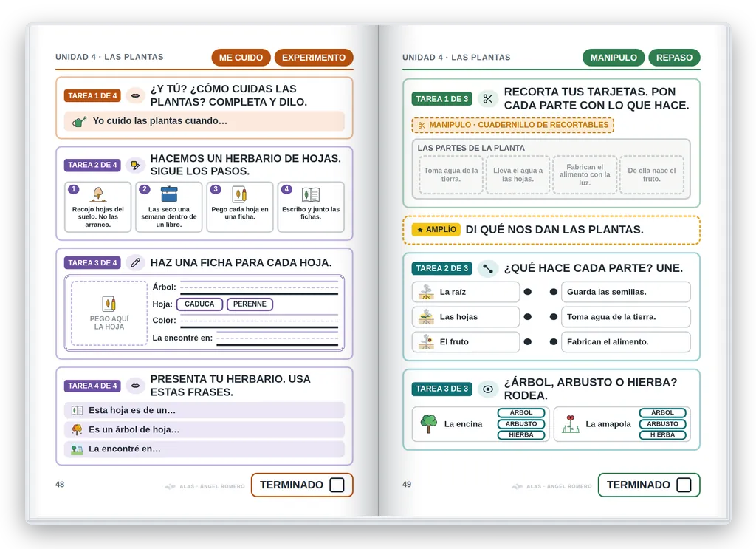Select the blue box icon in step 2
Screen dimensions: 756x549
(x=169, y=194)
